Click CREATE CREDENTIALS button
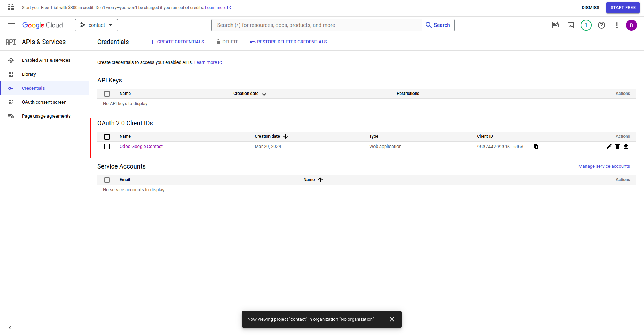The height and width of the screenshot is (336, 644). 177,42
